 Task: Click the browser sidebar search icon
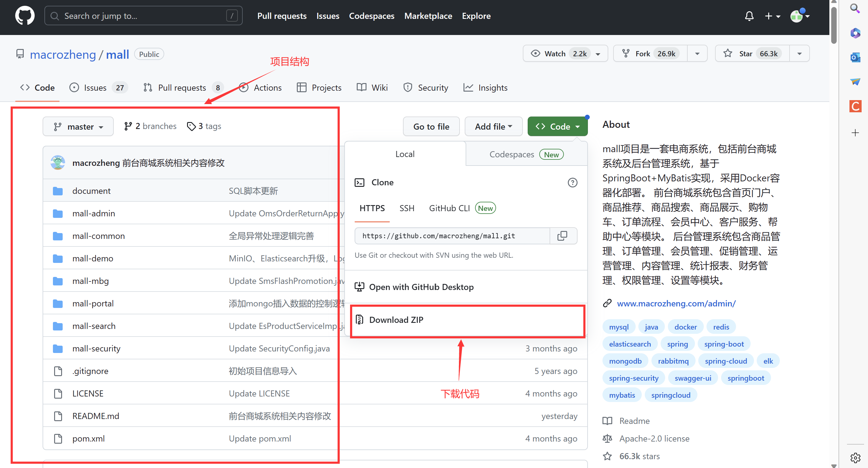[x=855, y=8]
